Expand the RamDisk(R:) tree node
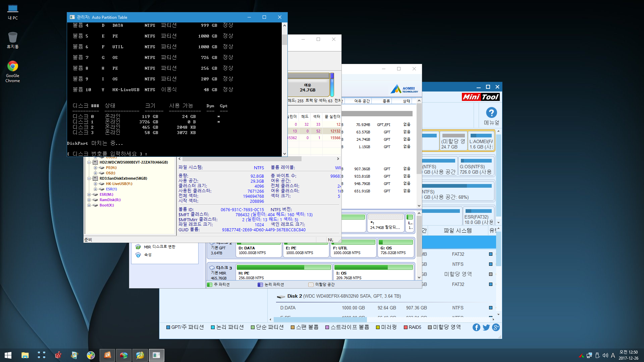 pos(89,200)
